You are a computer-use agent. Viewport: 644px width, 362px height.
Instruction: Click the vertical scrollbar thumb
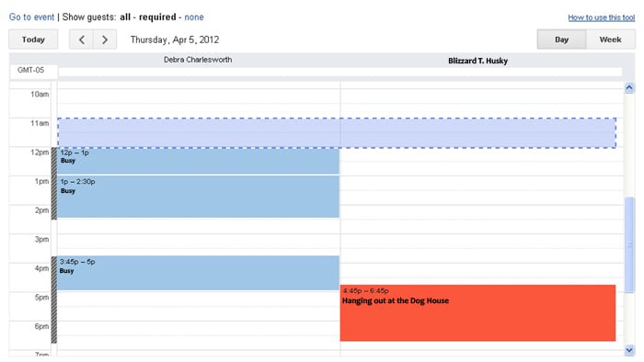pyautogui.click(x=629, y=244)
